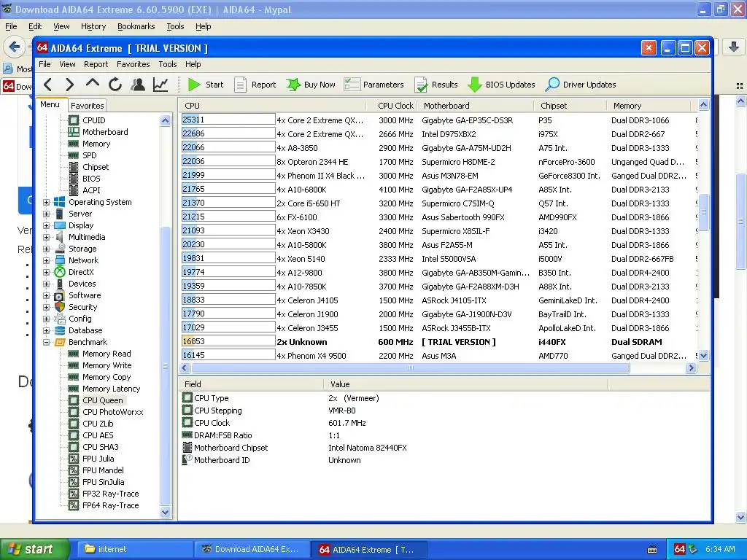747x560 pixels.
Task: Expand the Display tree node
Action: [x=46, y=225]
